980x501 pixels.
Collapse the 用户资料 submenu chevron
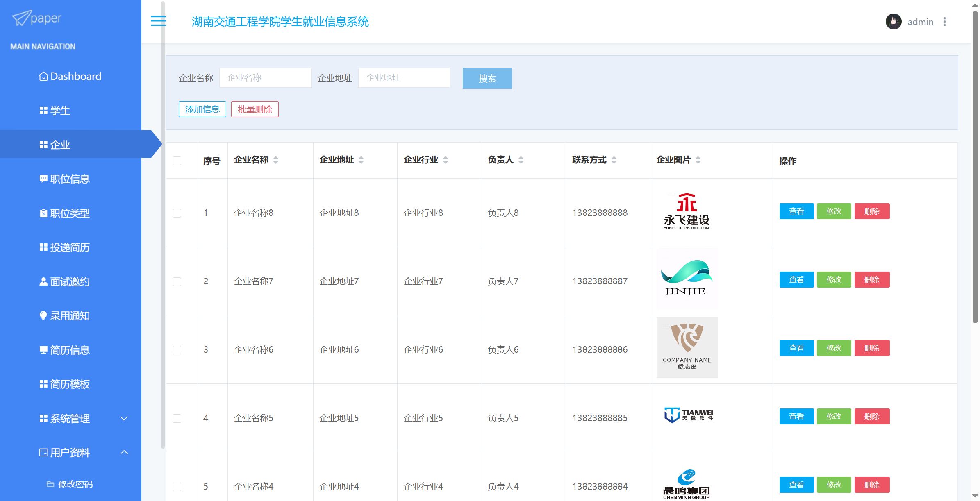[x=124, y=452]
